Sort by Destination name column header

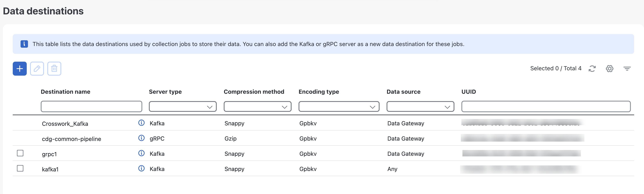point(66,92)
